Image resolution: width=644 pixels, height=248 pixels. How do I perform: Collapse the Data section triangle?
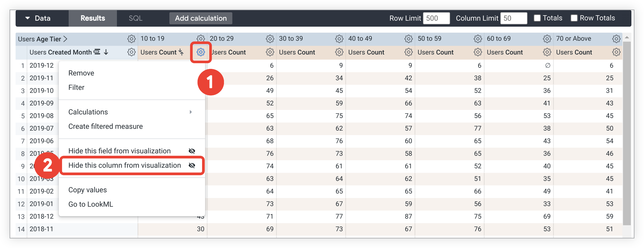click(x=28, y=18)
